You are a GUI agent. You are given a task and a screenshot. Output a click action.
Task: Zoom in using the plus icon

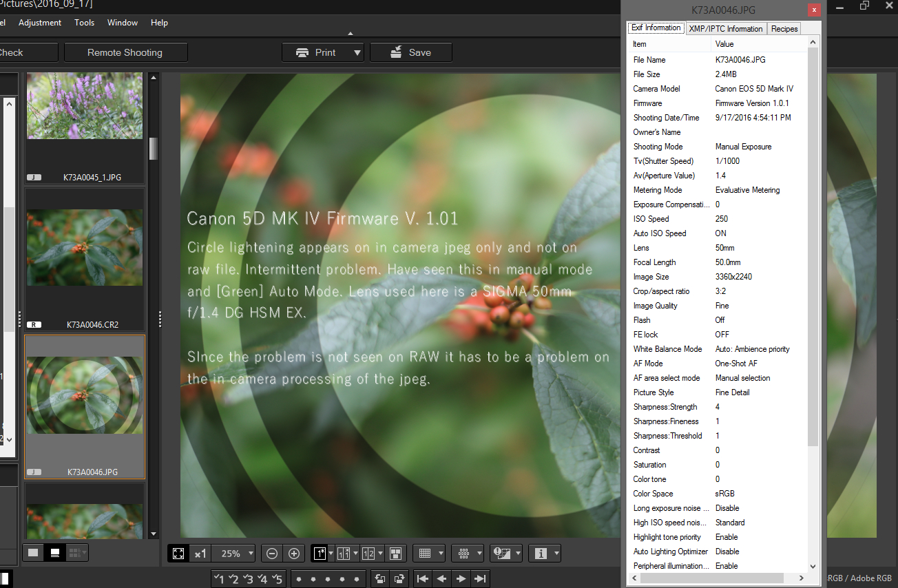tap(293, 553)
